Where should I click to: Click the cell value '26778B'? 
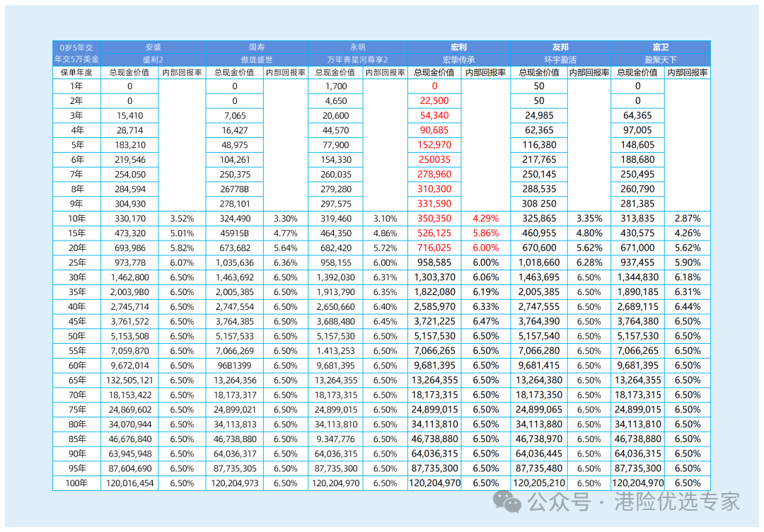coord(235,189)
